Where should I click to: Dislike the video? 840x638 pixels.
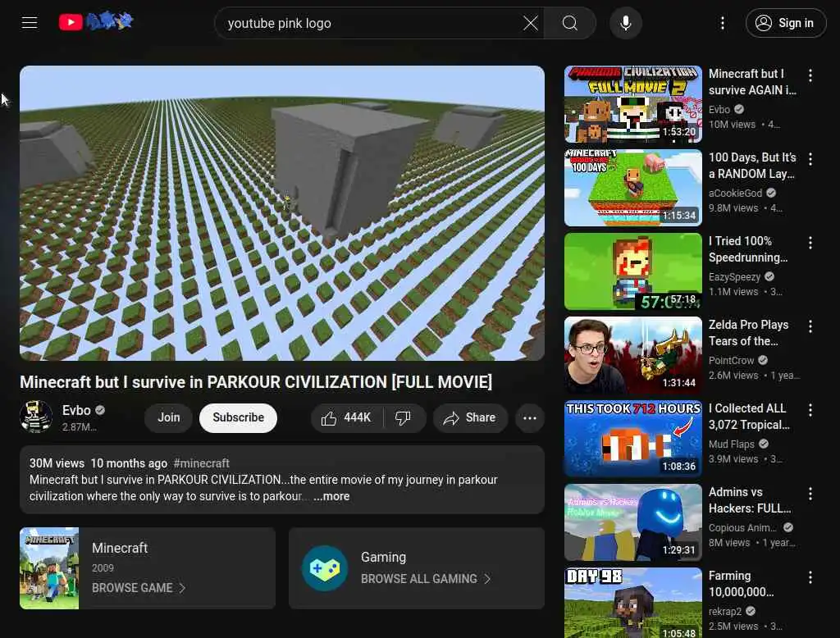click(403, 418)
